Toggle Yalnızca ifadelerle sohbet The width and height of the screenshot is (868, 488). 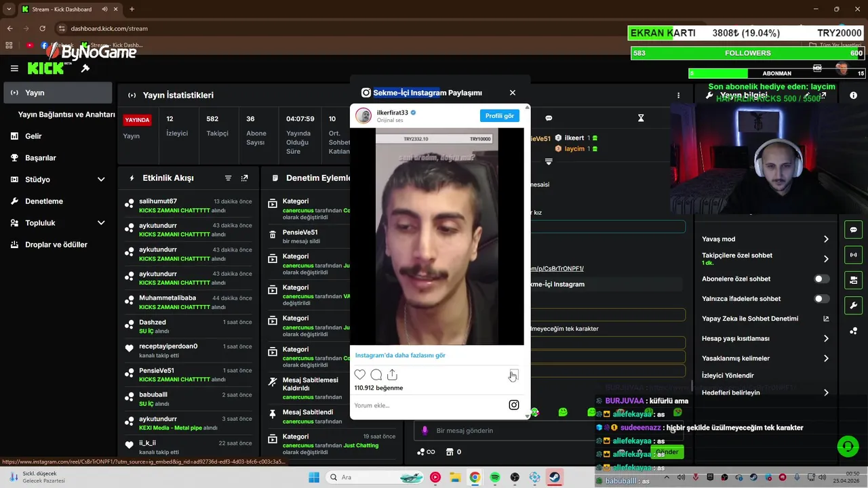point(821,299)
